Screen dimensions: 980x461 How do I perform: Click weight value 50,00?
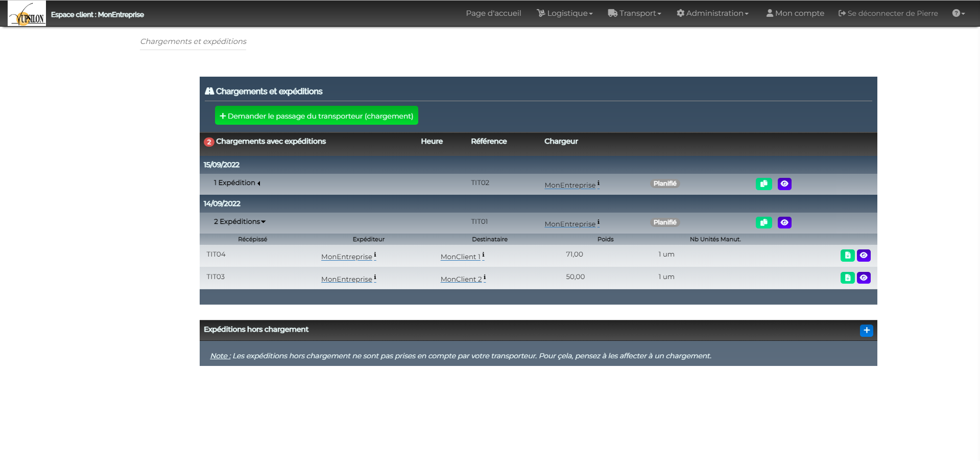576,276
